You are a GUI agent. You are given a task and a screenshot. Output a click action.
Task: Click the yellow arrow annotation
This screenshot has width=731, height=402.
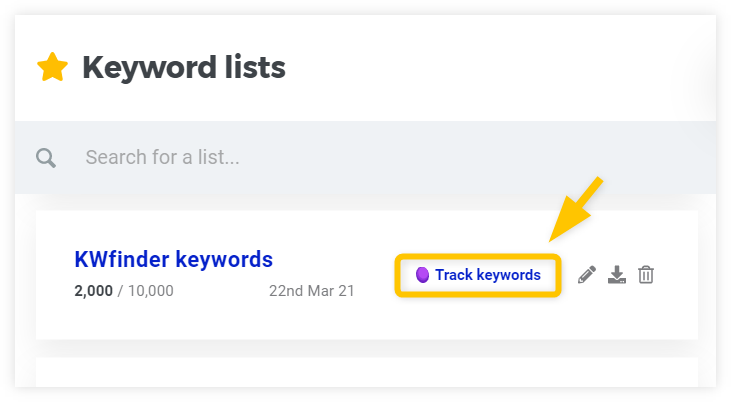coord(576,209)
